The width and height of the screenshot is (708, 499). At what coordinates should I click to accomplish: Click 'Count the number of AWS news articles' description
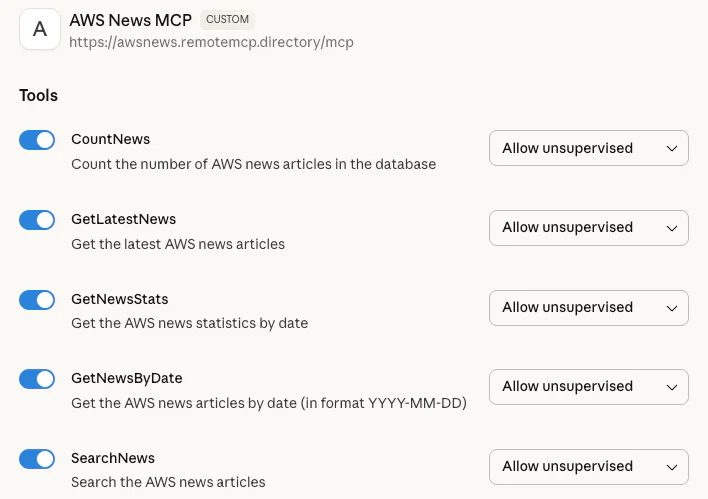pyautogui.click(x=253, y=164)
